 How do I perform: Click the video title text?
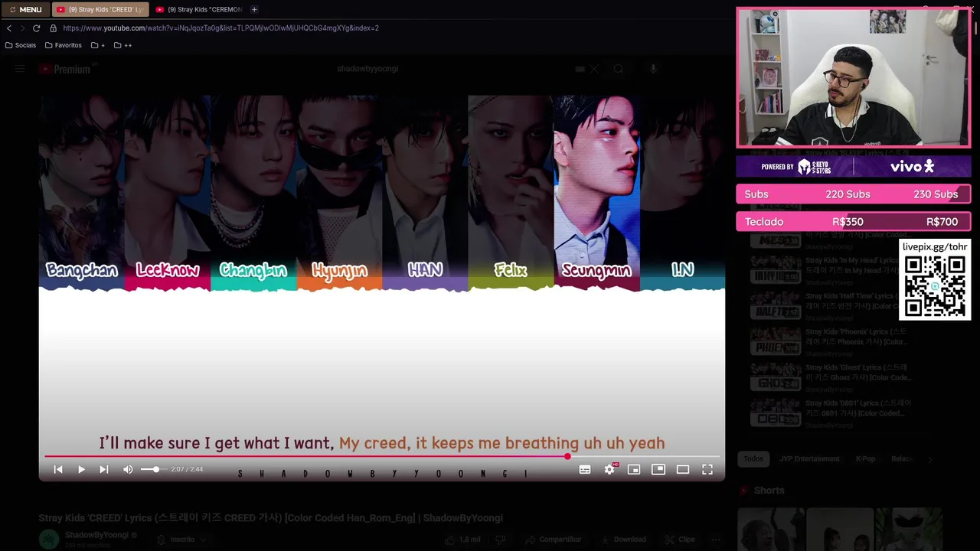[271, 518]
